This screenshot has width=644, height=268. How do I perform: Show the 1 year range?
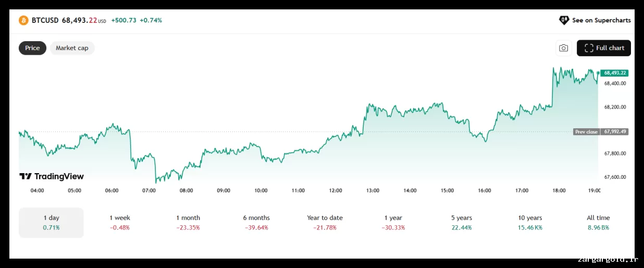[393, 223]
